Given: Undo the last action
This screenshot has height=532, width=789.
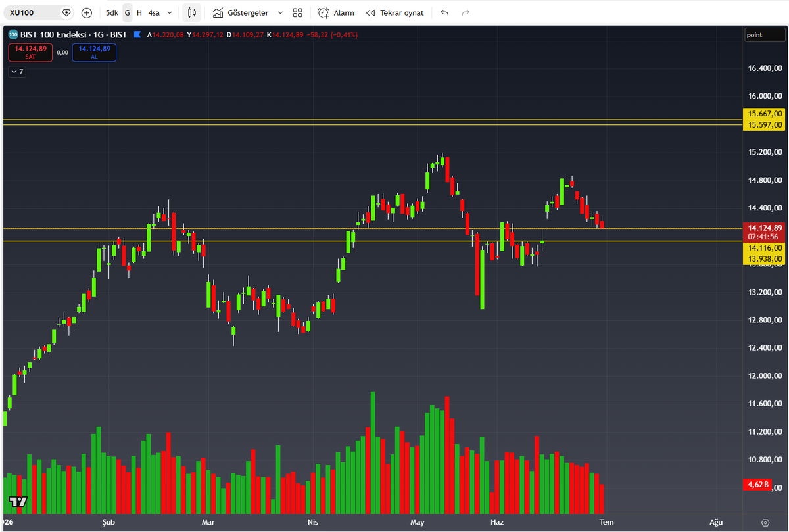Looking at the screenshot, I should pyautogui.click(x=445, y=12).
